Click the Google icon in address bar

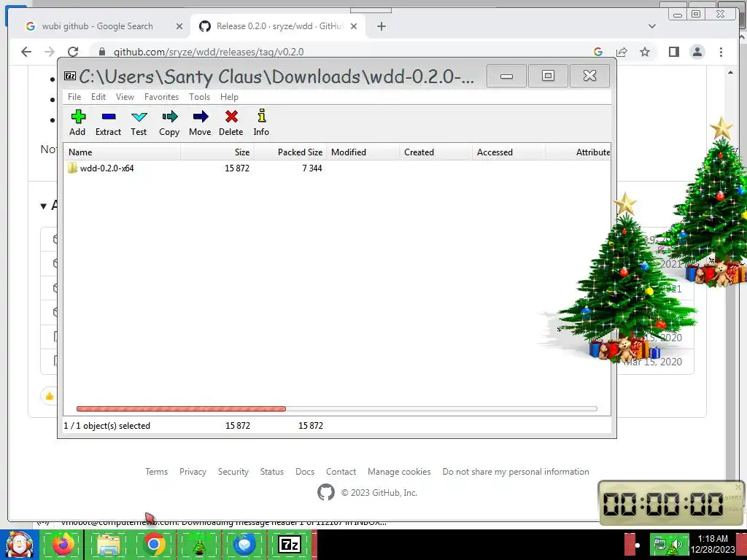pos(598,52)
